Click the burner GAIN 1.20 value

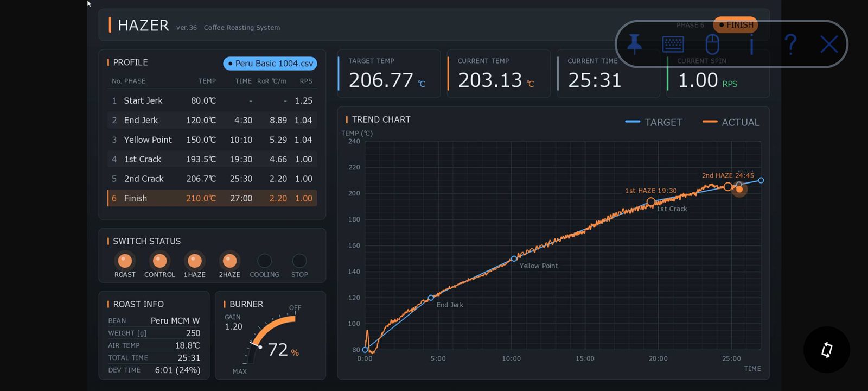pos(233,326)
